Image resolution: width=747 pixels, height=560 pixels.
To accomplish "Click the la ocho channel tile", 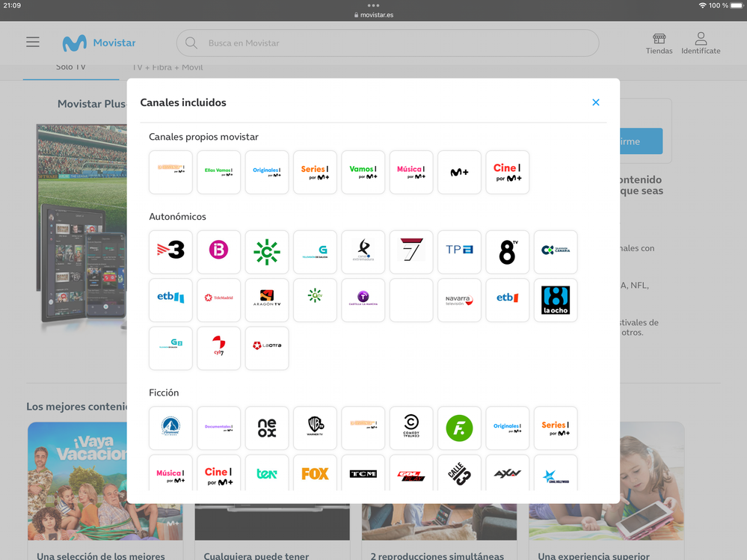I will coord(556,300).
